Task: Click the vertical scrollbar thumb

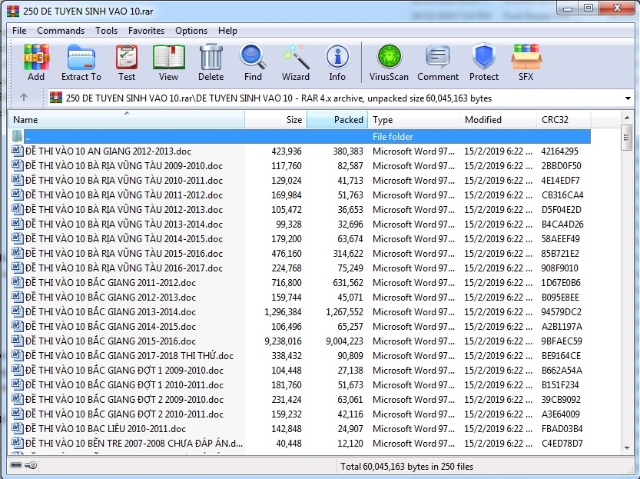Action: pos(627,137)
